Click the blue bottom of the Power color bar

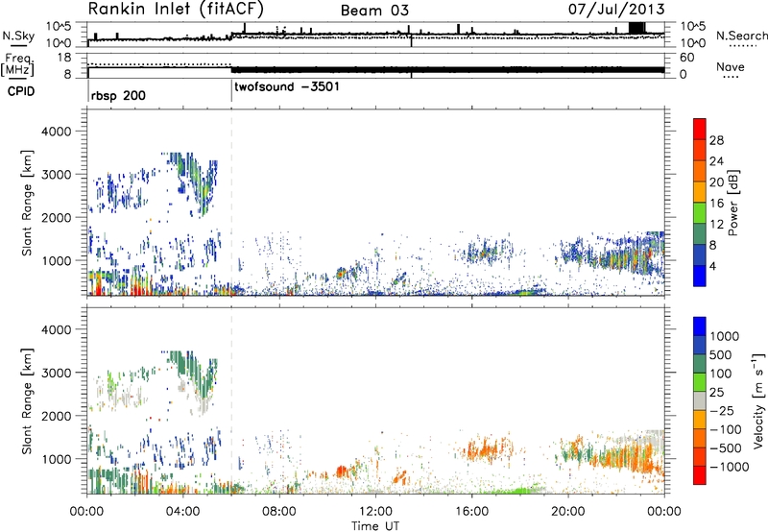700,277
